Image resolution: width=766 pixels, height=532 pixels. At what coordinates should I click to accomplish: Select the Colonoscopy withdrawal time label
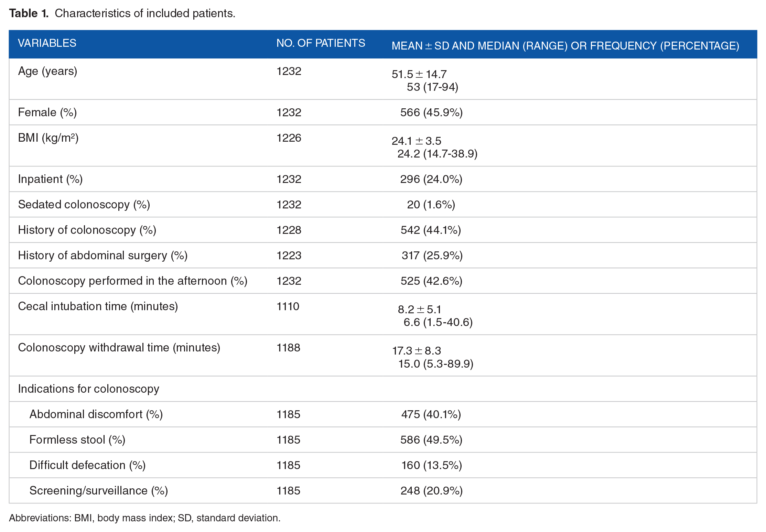click(119, 348)
